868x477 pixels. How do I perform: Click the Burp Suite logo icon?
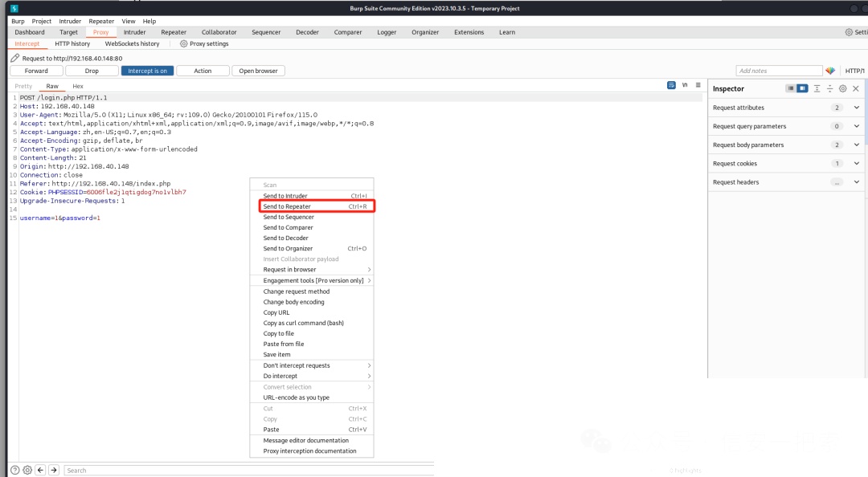coord(14,8)
